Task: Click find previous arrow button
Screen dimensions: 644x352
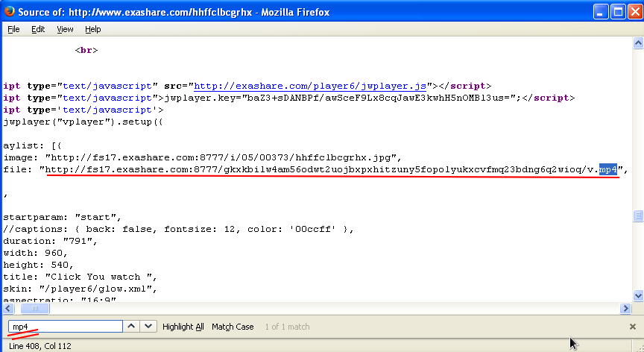Action: coord(131,327)
